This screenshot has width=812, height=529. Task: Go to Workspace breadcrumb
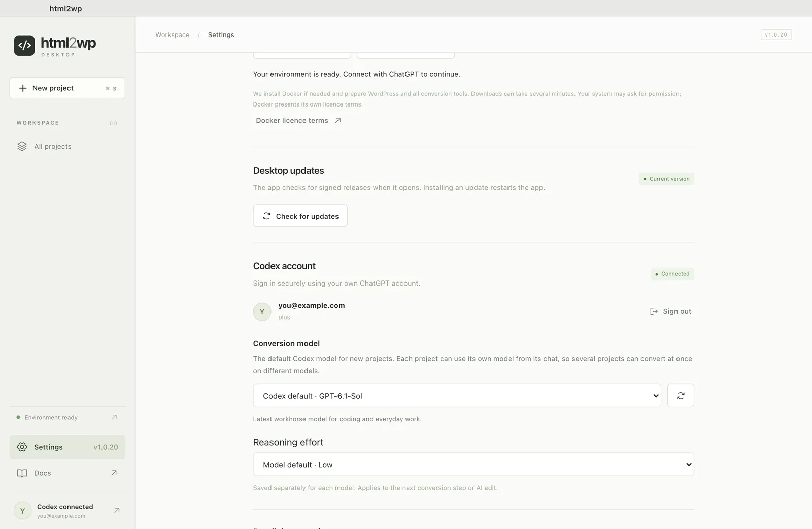pyautogui.click(x=173, y=35)
